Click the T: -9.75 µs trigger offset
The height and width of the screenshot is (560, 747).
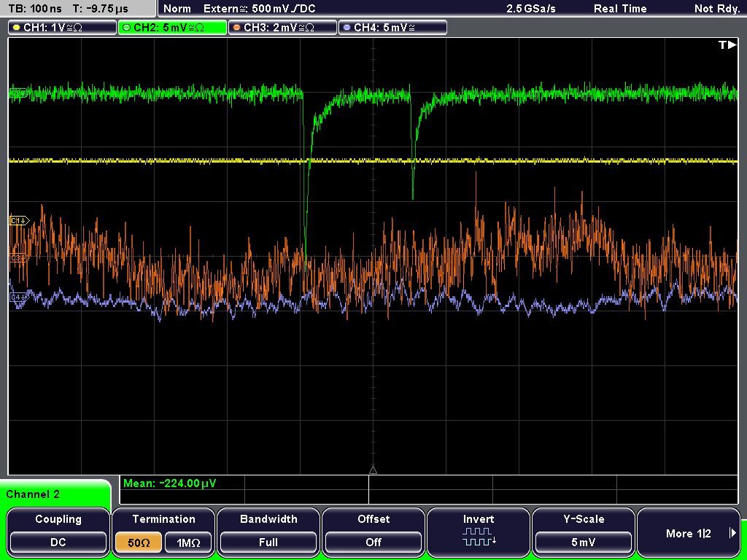point(101,9)
